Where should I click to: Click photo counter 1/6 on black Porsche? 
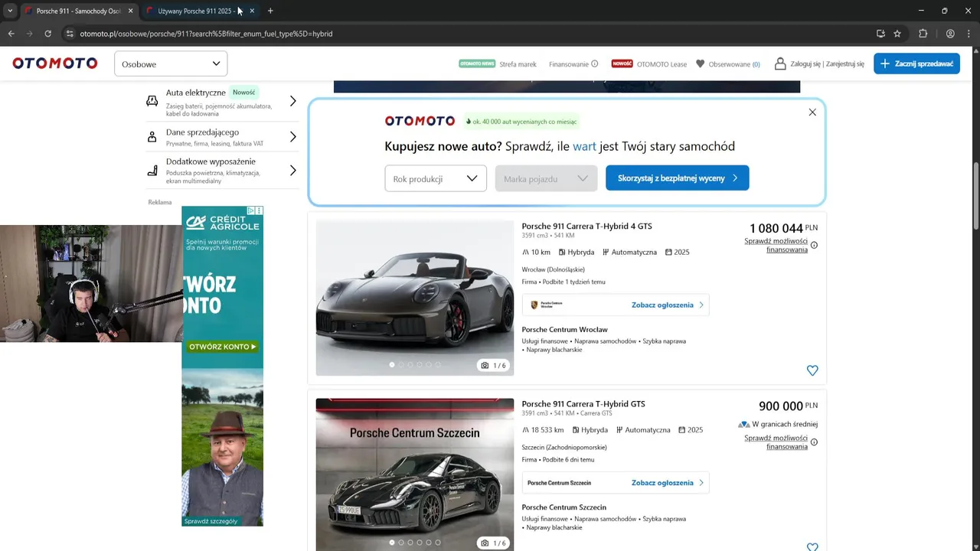click(493, 543)
